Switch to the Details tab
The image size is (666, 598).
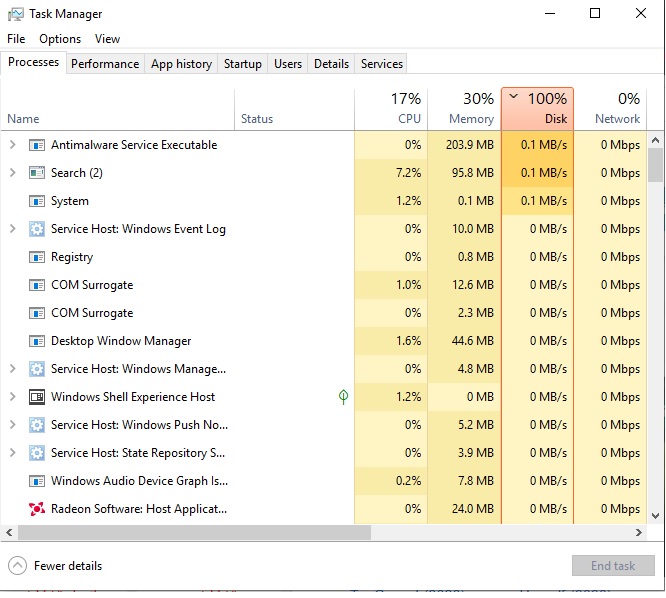pyautogui.click(x=331, y=64)
